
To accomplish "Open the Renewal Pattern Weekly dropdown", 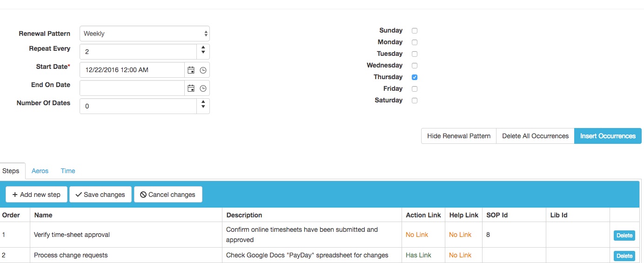I will coord(145,34).
